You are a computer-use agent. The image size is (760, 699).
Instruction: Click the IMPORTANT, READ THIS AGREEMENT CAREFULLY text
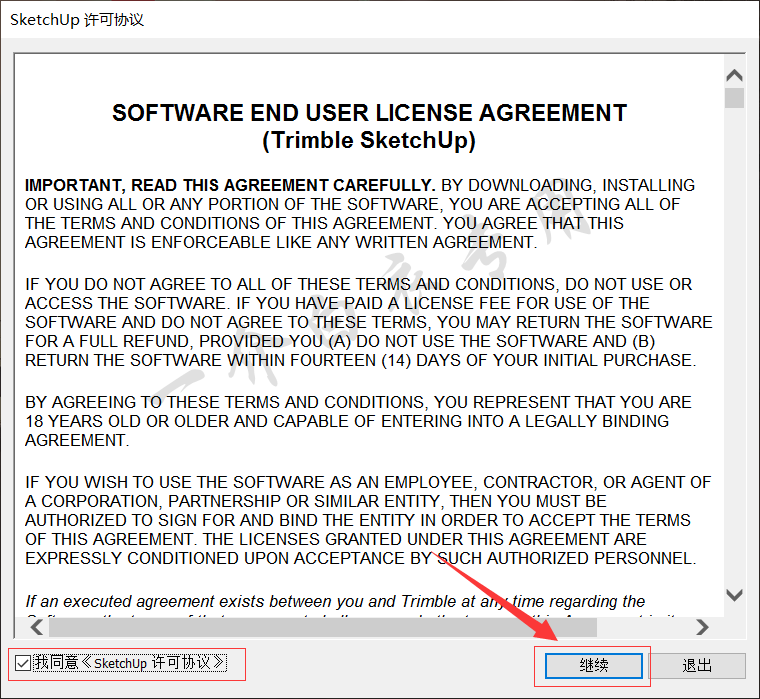(x=230, y=185)
